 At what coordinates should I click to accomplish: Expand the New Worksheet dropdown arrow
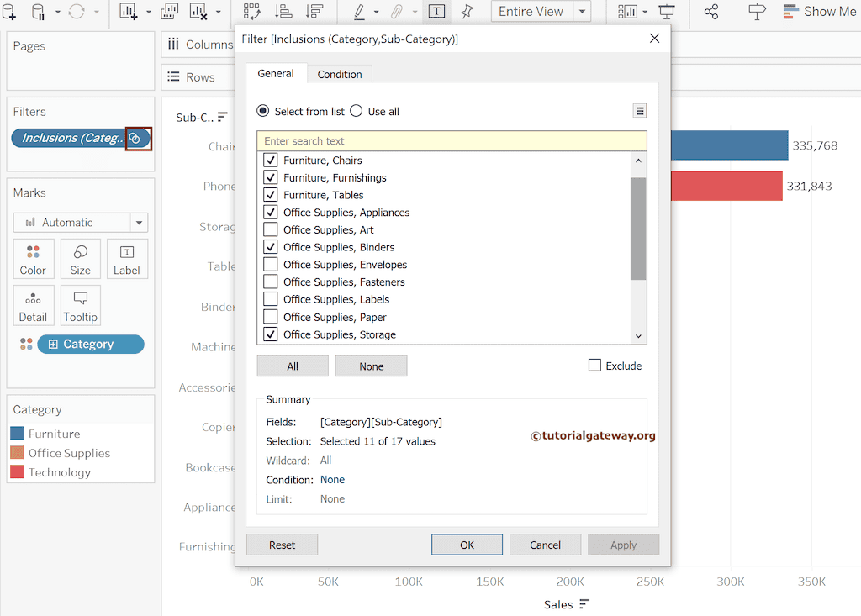148,12
